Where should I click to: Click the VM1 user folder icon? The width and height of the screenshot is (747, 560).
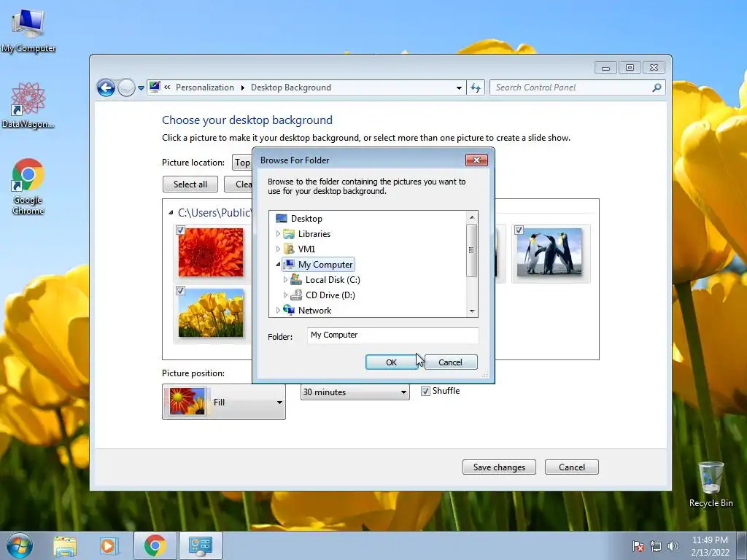pyautogui.click(x=289, y=249)
